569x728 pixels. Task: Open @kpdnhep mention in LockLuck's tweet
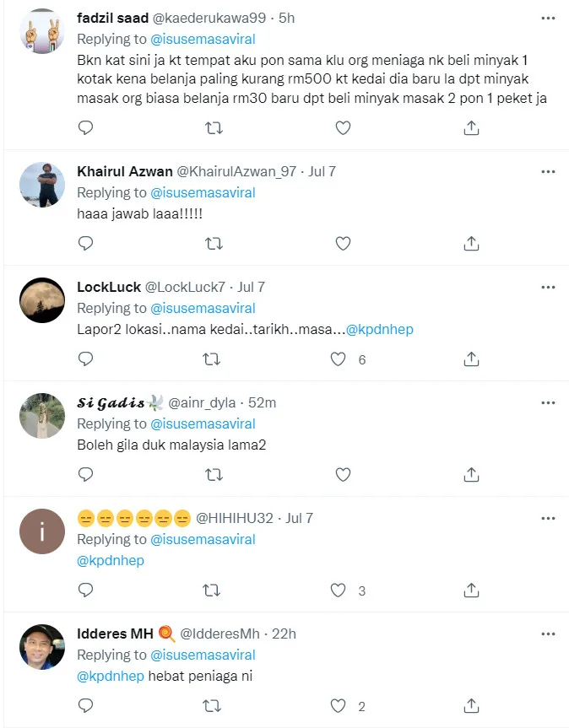click(x=380, y=329)
